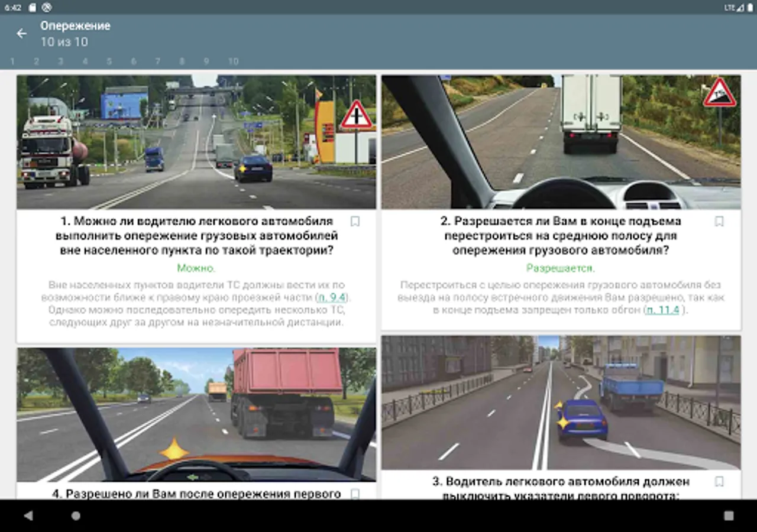Select question number 4 in the pager

click(x=85, y=61)
